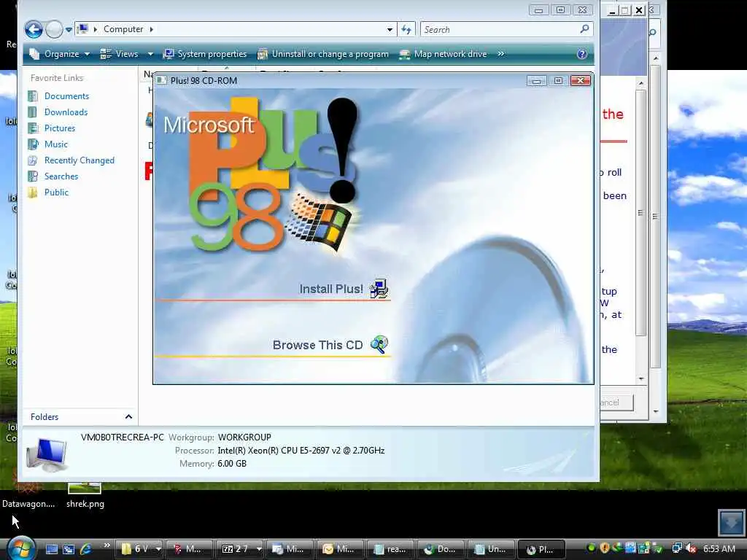This screenshot has height=560, width=747.
Task: Expand the 7-Zip group taskbar dropdown arrow
Action: [x=259, y=549]
